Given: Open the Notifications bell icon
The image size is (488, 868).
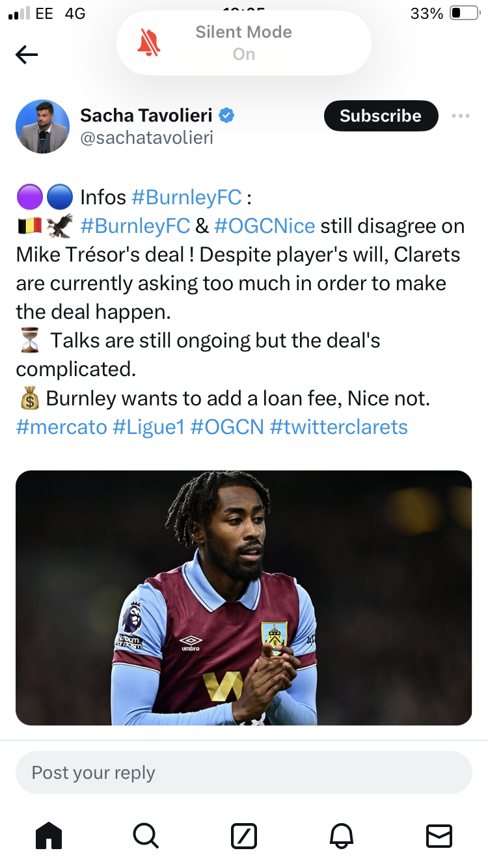Looking at the screenshot, I should 342,835.
